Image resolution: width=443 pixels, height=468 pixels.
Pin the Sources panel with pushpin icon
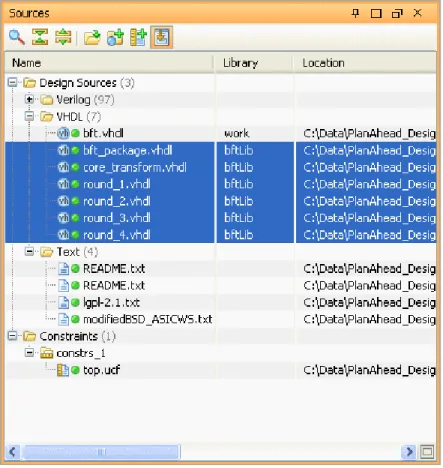click(356, 13)
